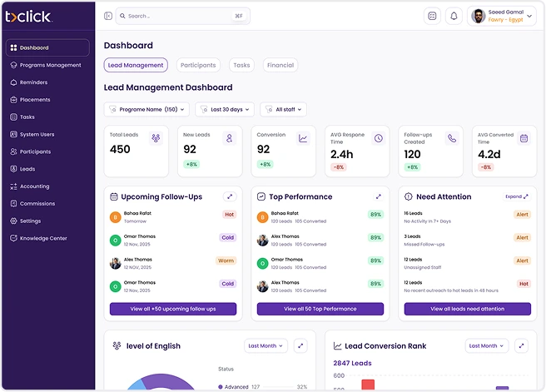The height and width of the screenshot is (392, 546).
Task: Click the AVG Response Time clock icon
Action: tap(378, 139)
